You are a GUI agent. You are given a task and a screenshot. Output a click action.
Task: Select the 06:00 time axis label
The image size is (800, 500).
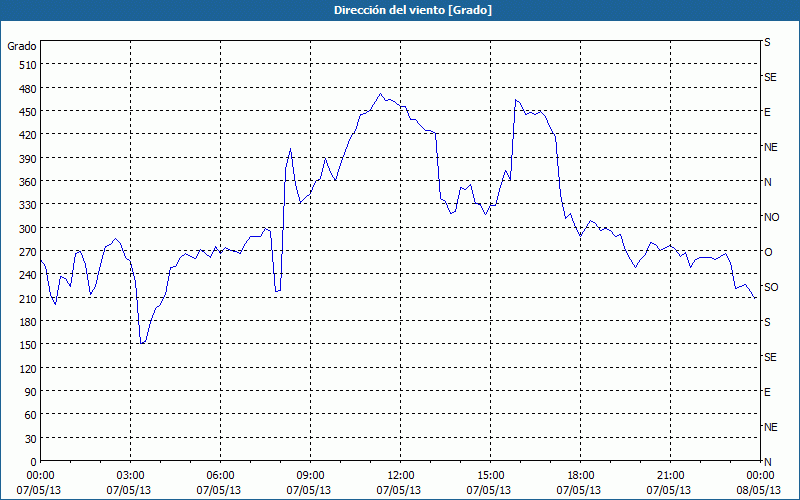(220, 476)
